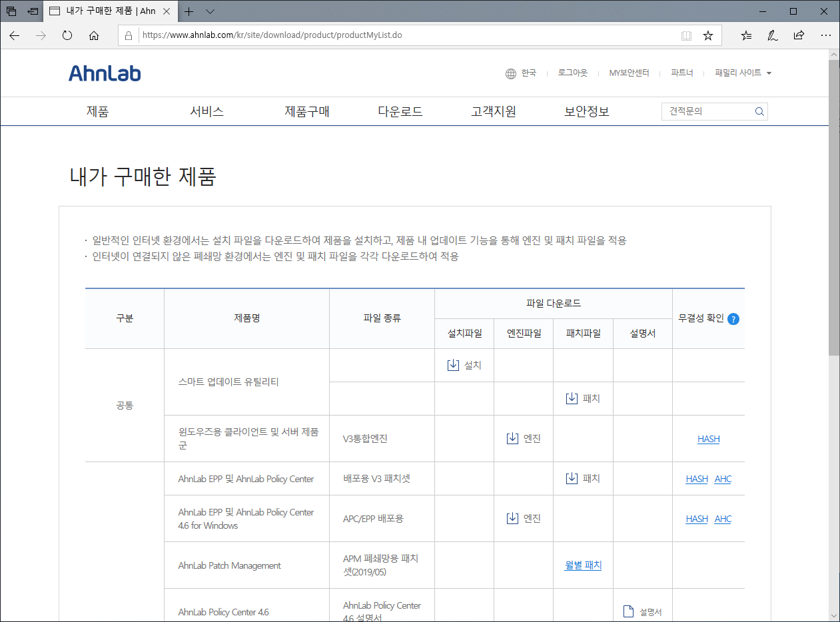840x622 pixels.
Task: Focus the 견적문의 search field
Action: 707,112
